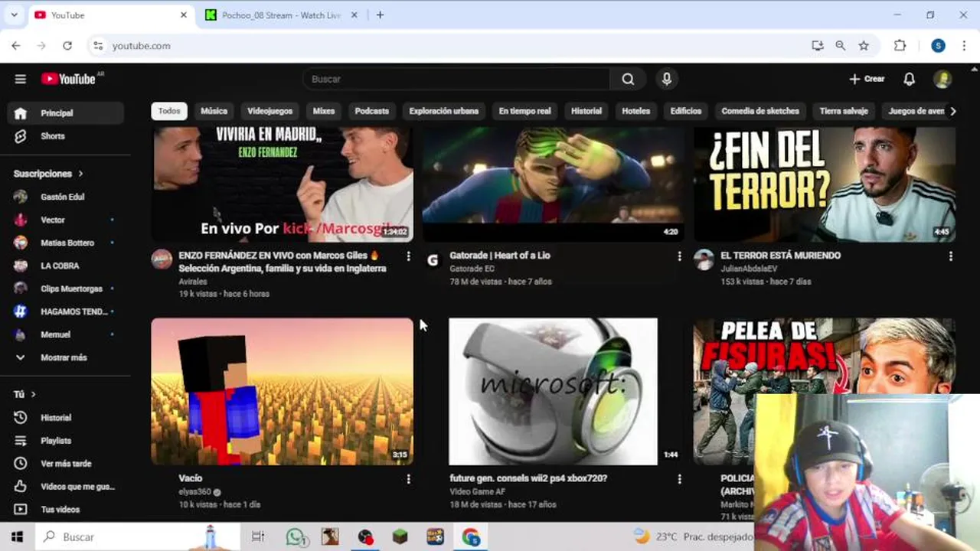Click the Windows taskbar Buscar box

point(138,537)
